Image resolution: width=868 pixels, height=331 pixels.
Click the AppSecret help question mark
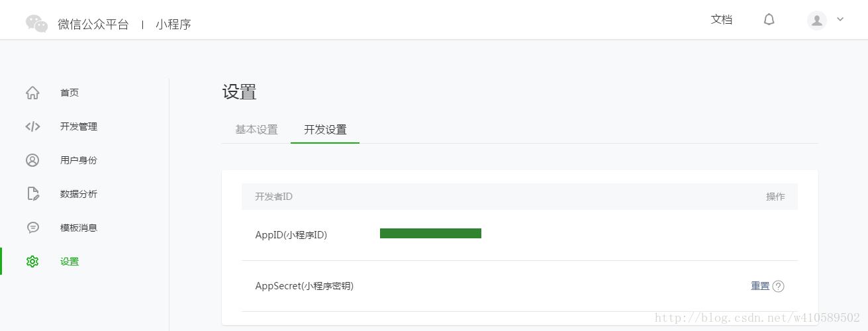pos(779,287)
